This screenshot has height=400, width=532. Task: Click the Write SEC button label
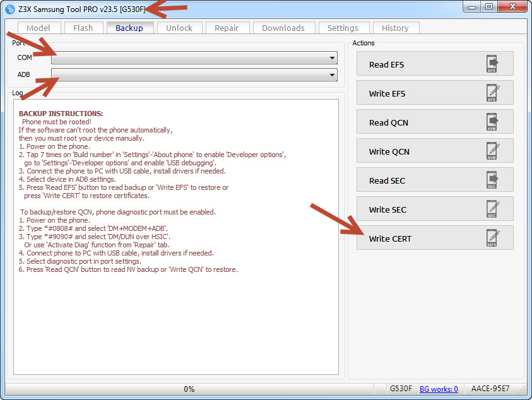388,209
